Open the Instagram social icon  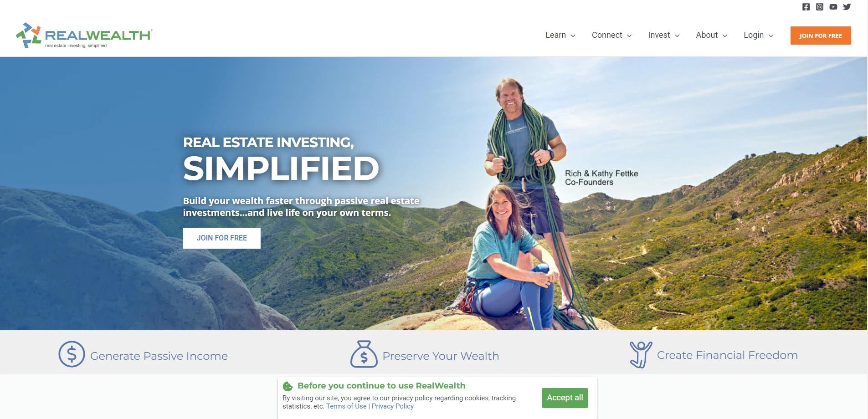[x=820, y=7]
